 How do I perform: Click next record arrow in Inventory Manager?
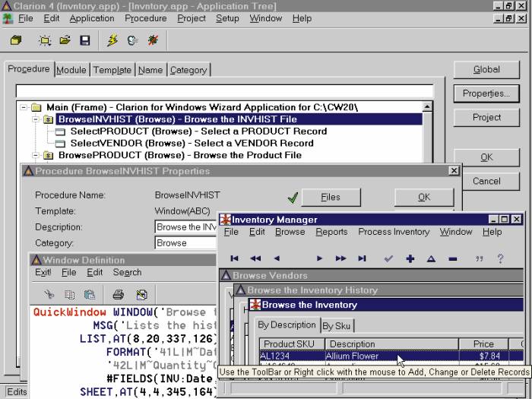(319, 258)
